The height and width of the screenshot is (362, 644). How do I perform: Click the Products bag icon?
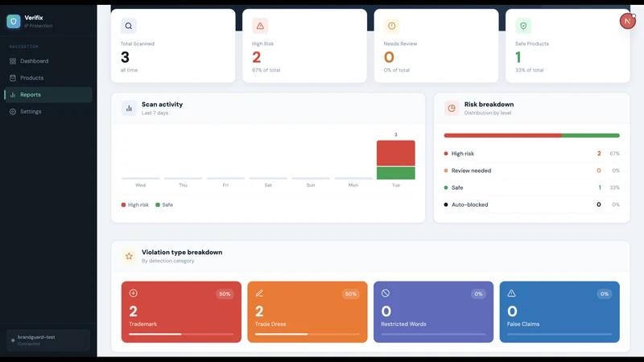(13, 78)
